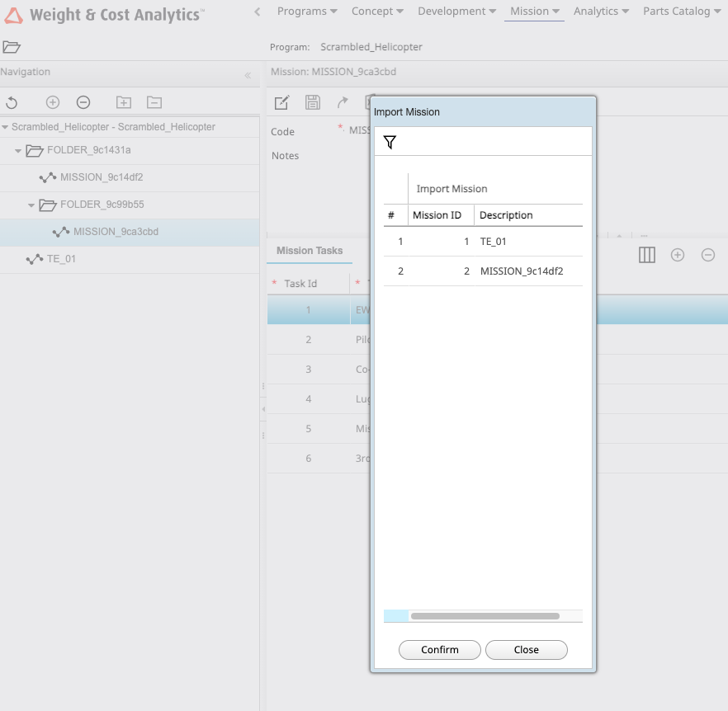
Task: Open the Analytics menu
Action: (601, 12)
